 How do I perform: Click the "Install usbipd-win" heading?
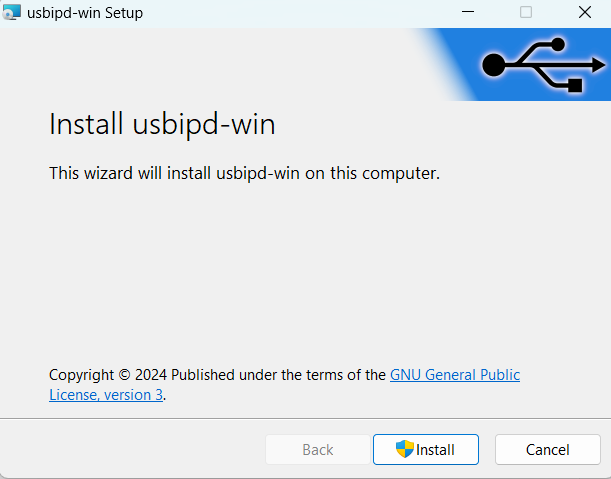point(162,125)
